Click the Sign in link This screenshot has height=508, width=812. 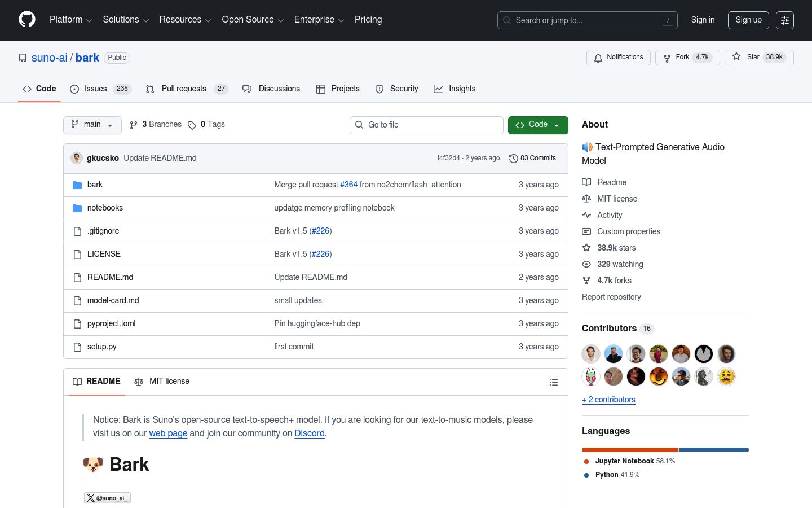703,20
